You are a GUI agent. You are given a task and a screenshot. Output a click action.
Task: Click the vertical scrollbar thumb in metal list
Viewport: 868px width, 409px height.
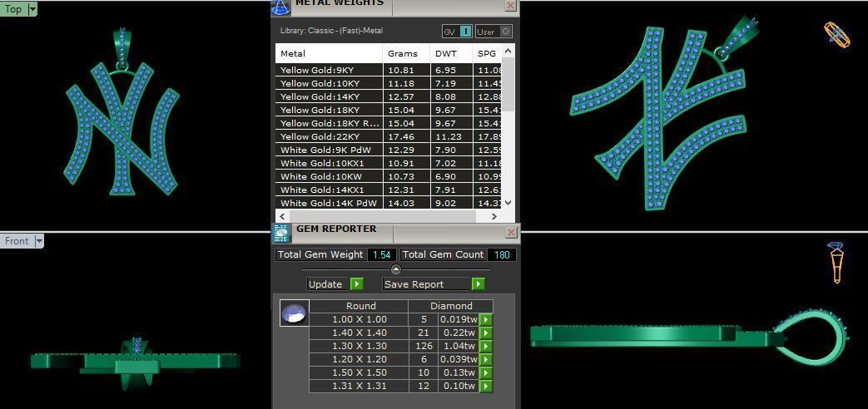pyautogui.click(x=508, y=85)
